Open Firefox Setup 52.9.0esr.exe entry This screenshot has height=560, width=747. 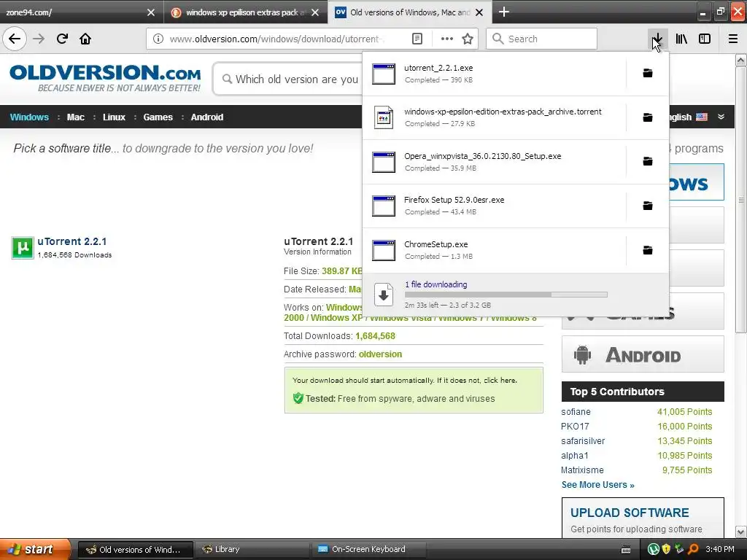click(495, 206)
